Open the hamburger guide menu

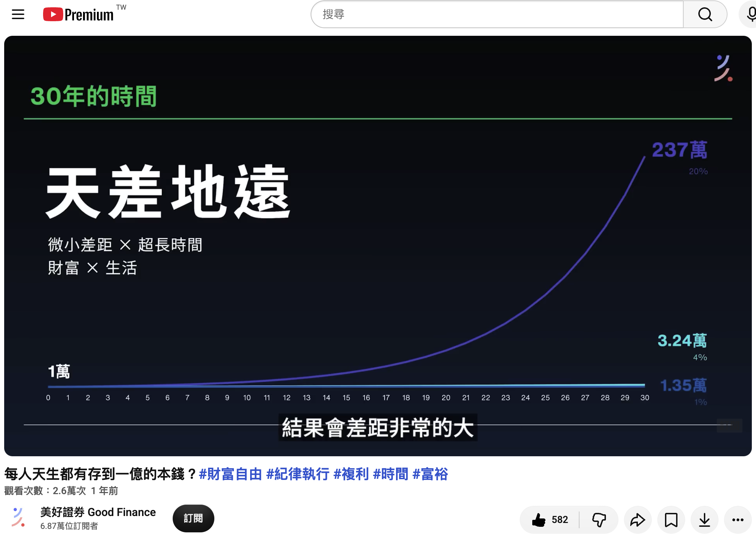(18, 14)
